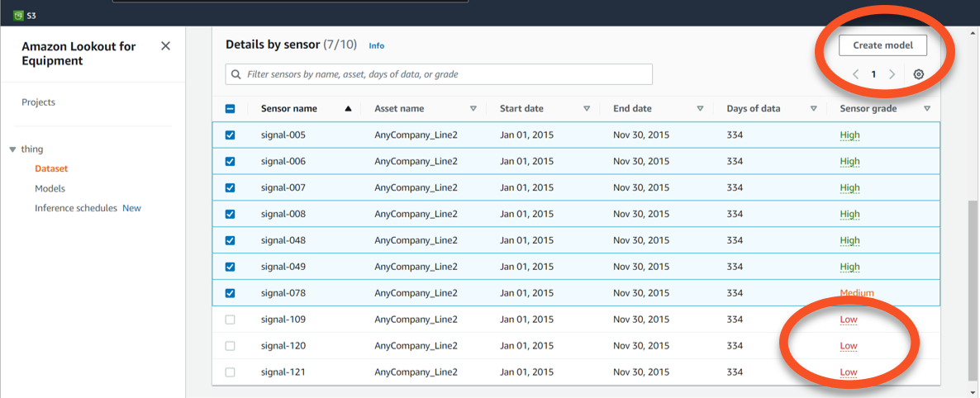Click Jan 01, 2015 in signal-007 row

[x=527, y=187]
